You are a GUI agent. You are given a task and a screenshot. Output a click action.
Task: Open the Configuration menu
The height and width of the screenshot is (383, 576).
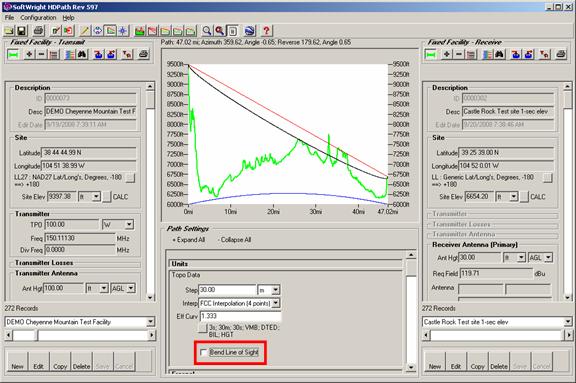38,18
